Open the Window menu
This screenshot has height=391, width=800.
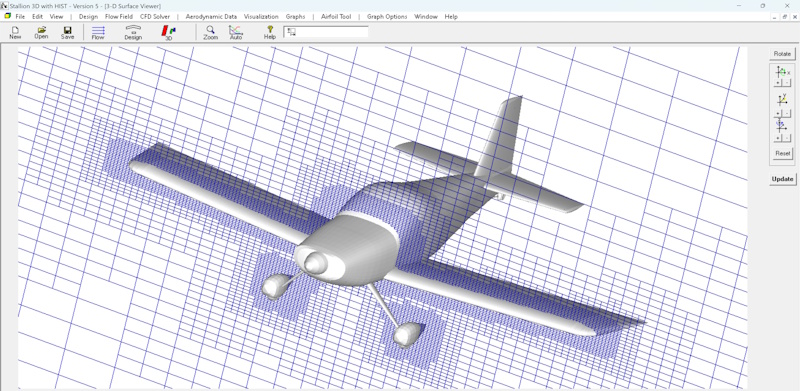(426, 16)
